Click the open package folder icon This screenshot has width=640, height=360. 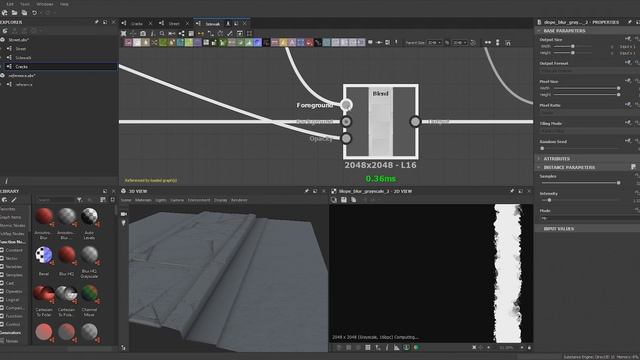pos(14,13)
